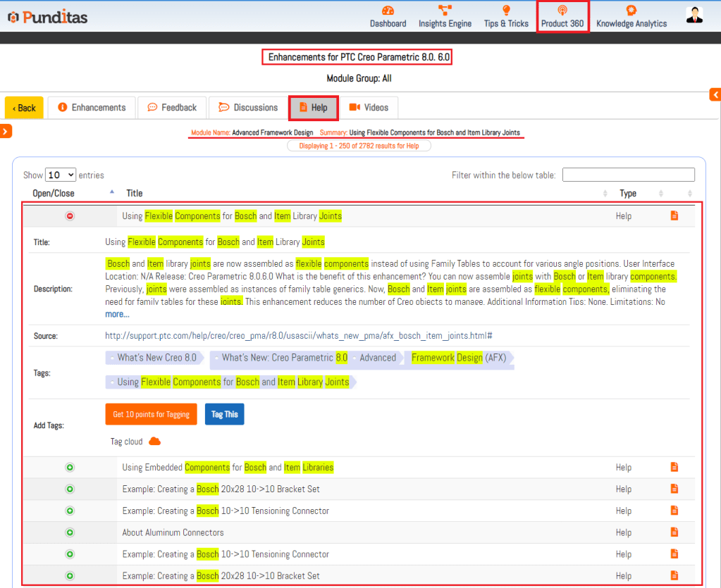Click the Tag This button
This screenshot has width=721, height=588.
point(224,414)
